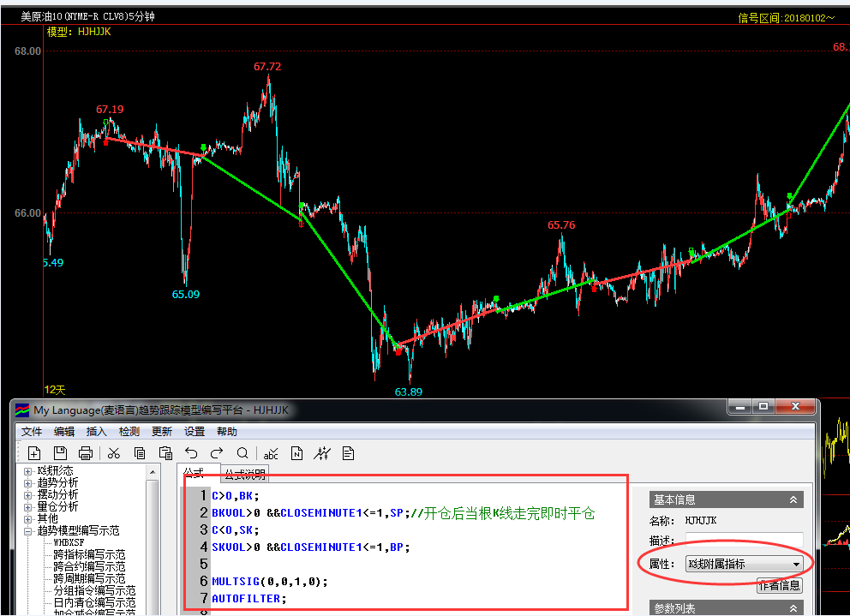
Task: Open the 设置 menu
Action: pyautogui.click(x=195, y=432)
